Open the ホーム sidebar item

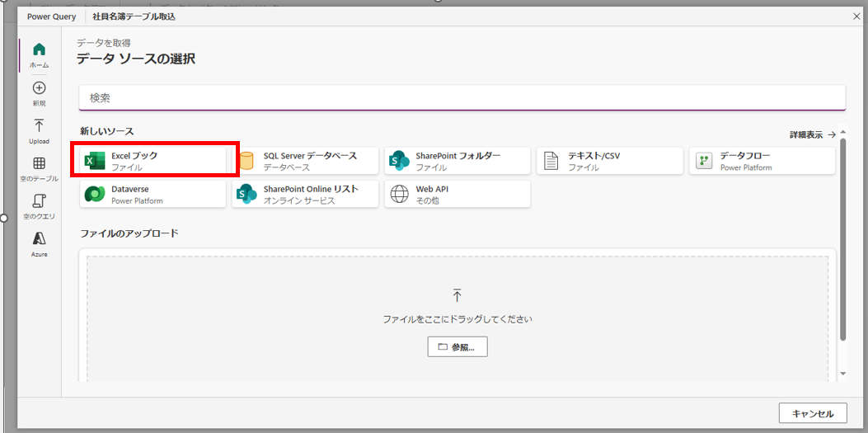coord(39,55)
